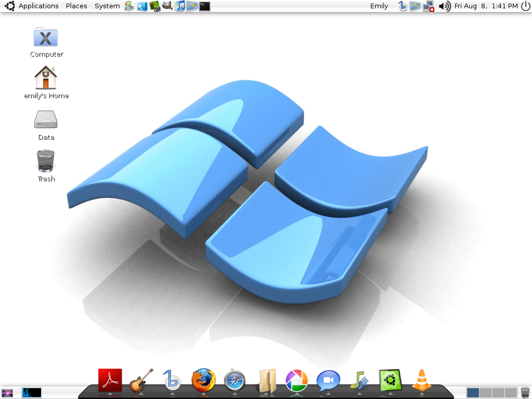Click the power shutdown button

click(525, 6)
